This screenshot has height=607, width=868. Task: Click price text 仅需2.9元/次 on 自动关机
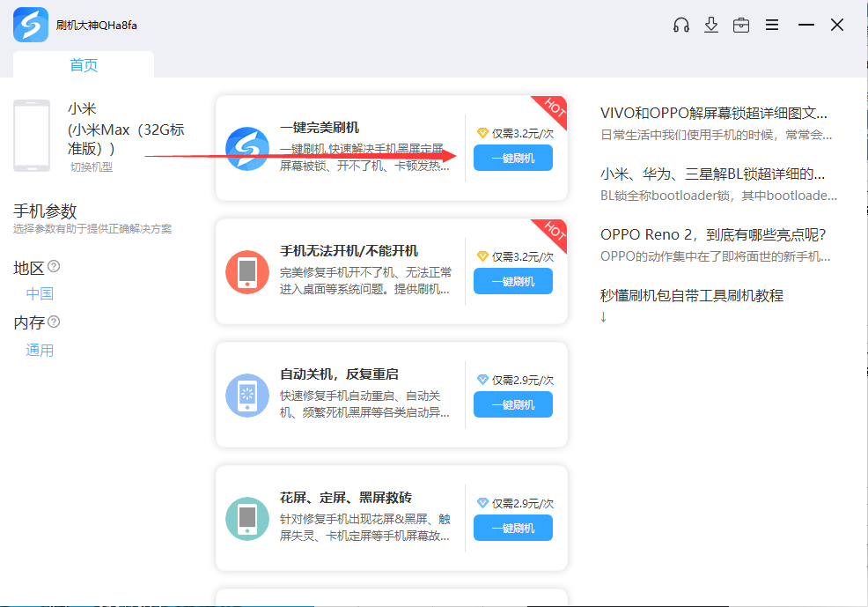click(x=523, y=381)
